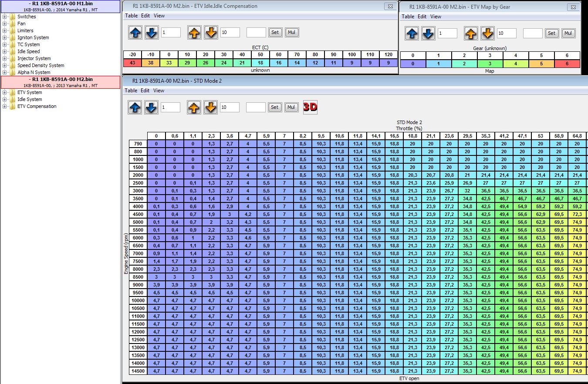Open the 3D view of STD Mode 2
The height and width of the screenshot is (384, 588).
[x=310, y=107]
